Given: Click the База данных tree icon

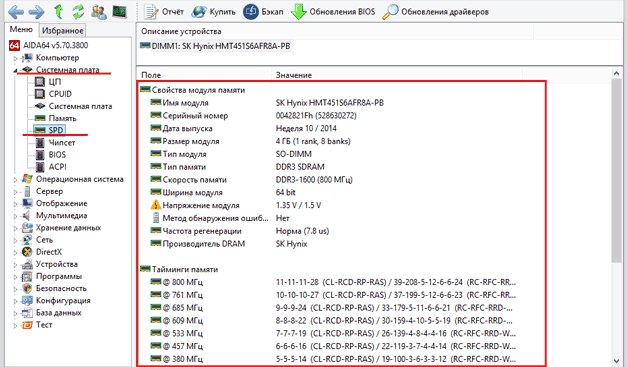Looking at the screenshot, I should (x=27, y=313).
